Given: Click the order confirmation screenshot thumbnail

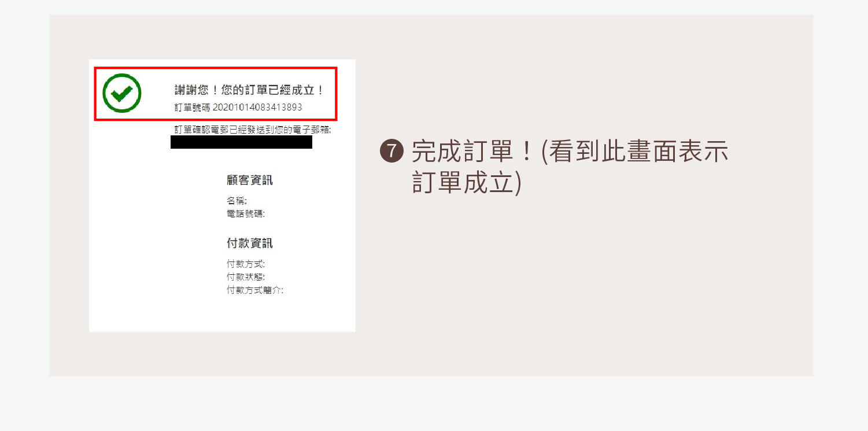Looking at the screenshot, I should pos(222,196).
